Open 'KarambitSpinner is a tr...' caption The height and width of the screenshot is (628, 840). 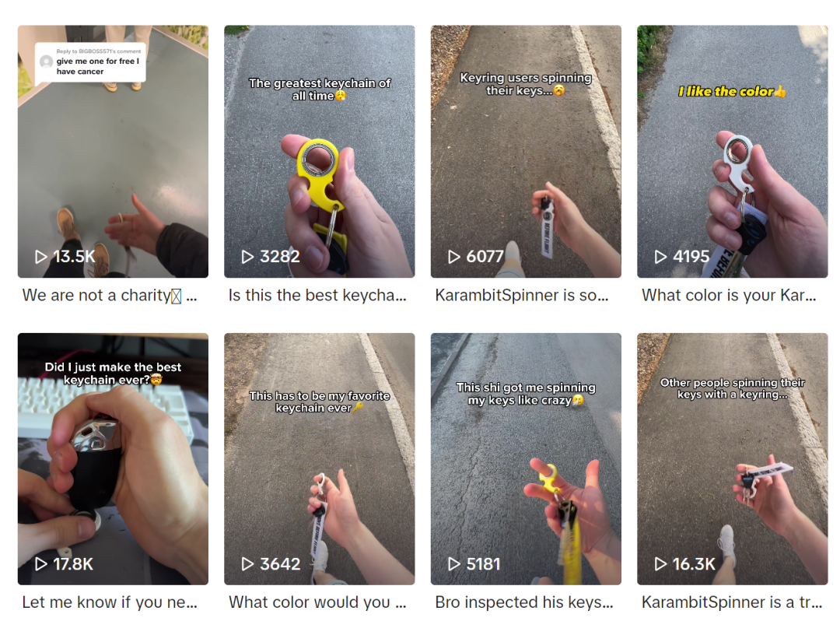732,602
